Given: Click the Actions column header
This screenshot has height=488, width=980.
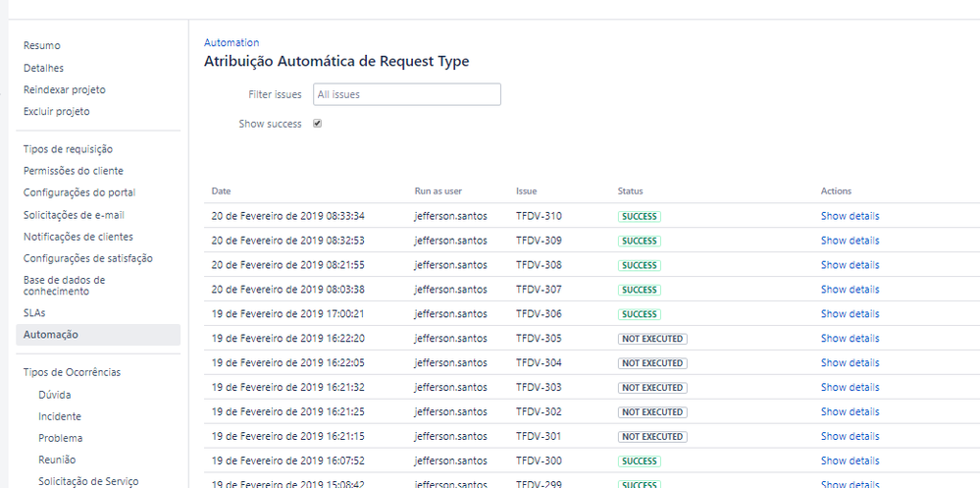Looking at the screenshot, I should pos(836,190).
